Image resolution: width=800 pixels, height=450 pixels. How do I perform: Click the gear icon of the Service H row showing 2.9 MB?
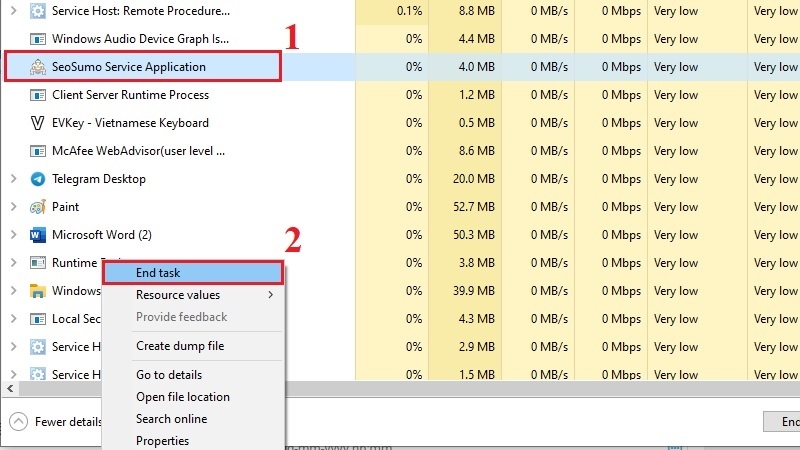[38, 347]
